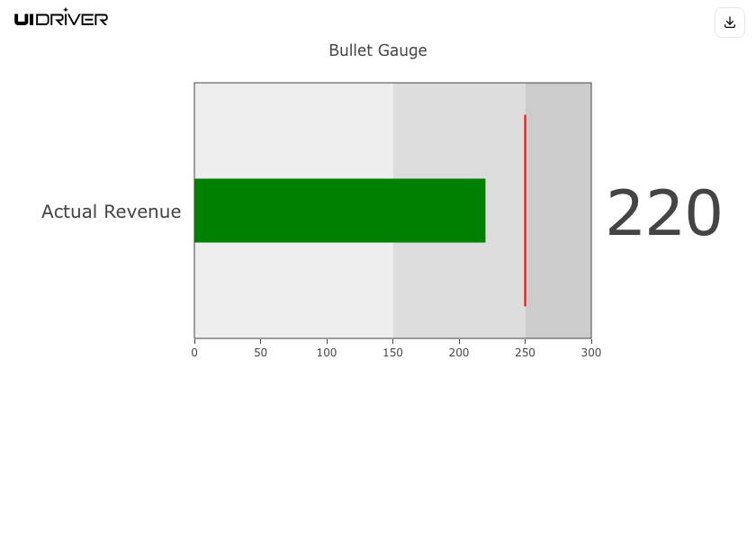Click the Bullet Gauge chart title
Viewport: 756px width, 540px height.
pyautogui.click(x=378, y=50)
